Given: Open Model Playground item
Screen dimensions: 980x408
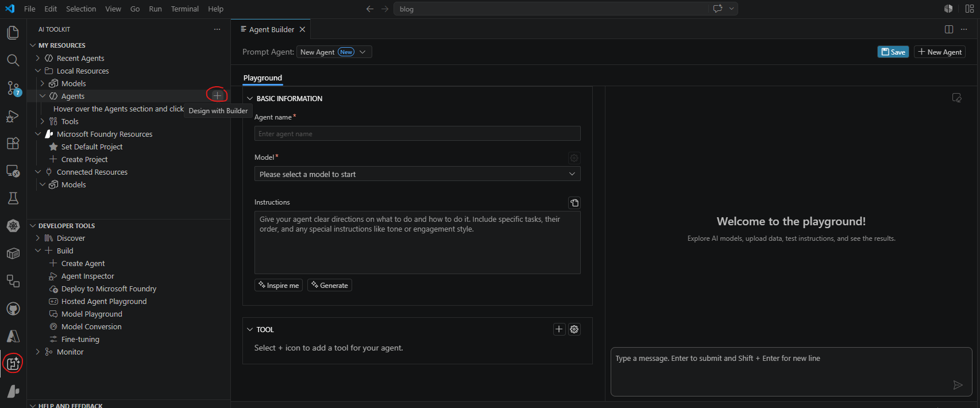Looking at the screenshot, I should click(92, 314).
